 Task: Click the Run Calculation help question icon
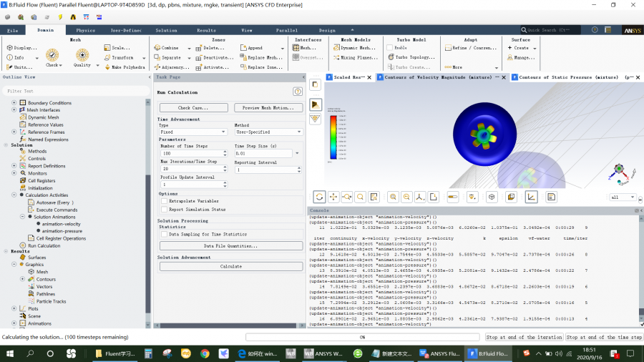pyautogui.click(x=298, y=92)
